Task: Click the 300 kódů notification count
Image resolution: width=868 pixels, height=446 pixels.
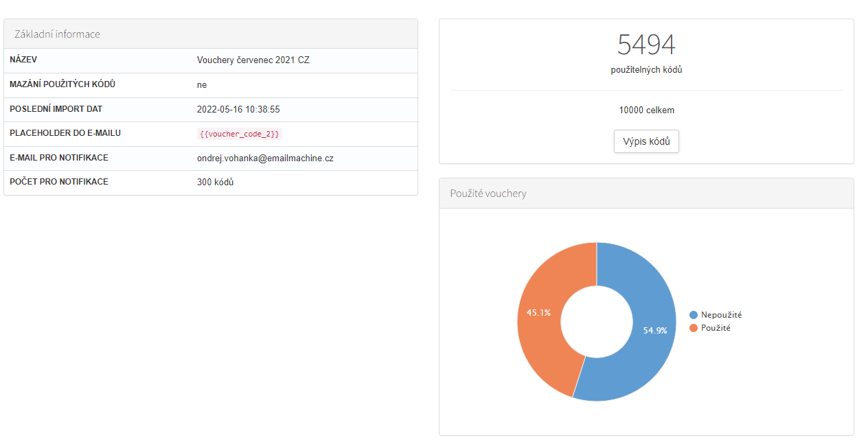Action: [215, 183]
